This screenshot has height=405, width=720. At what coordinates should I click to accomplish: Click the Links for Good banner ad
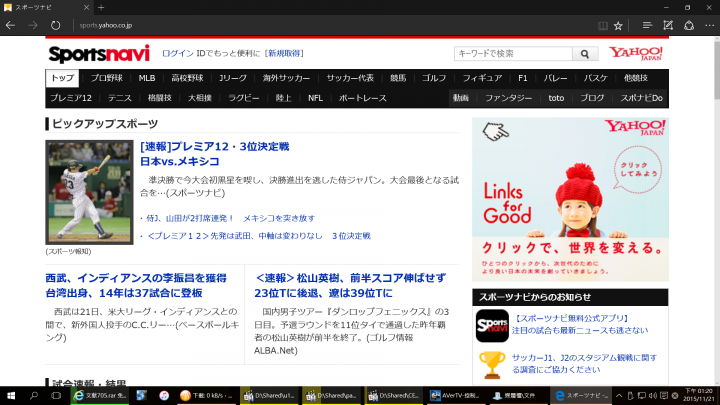(x=570, y=199)
